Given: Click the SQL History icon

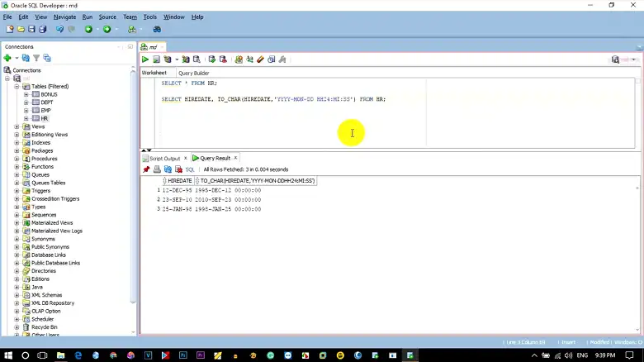Looking at the screenshot, I should (271, 60).
